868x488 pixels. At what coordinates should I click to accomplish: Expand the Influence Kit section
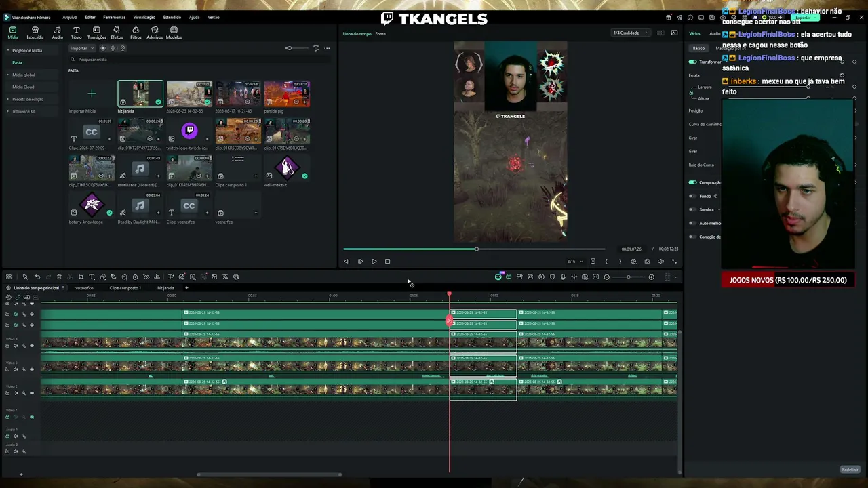pos(9,111)
